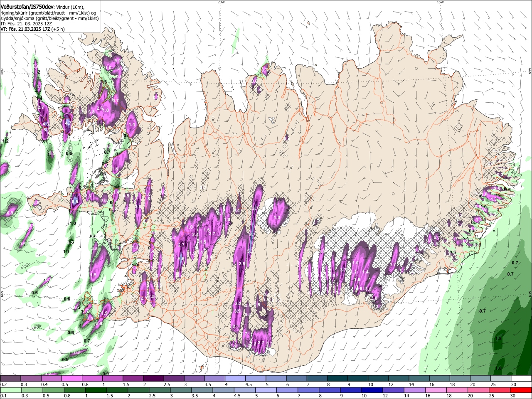Click the "0.2" label under the snow legend
Viewport: 532px width, 399px height.
point(4,384)
